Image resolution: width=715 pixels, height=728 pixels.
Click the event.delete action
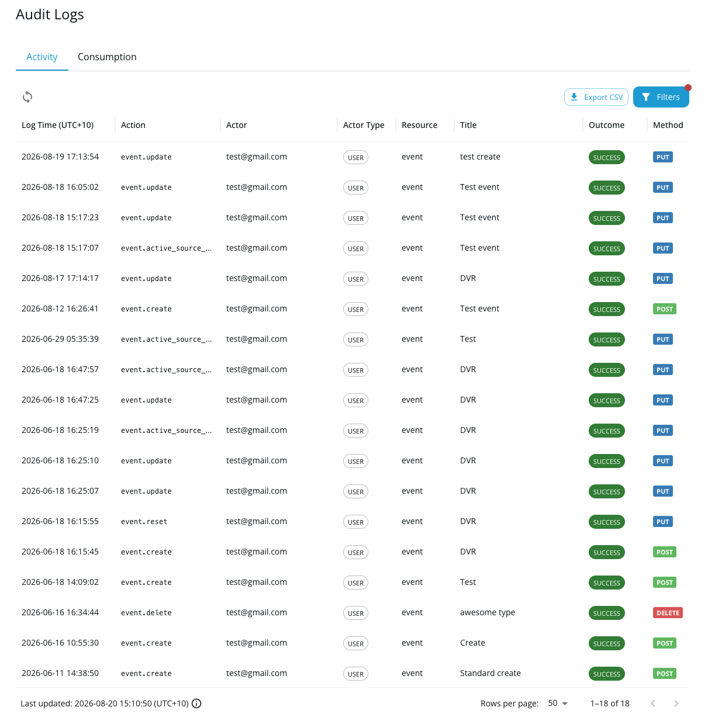pyautogui.click(x=146, y=613)
